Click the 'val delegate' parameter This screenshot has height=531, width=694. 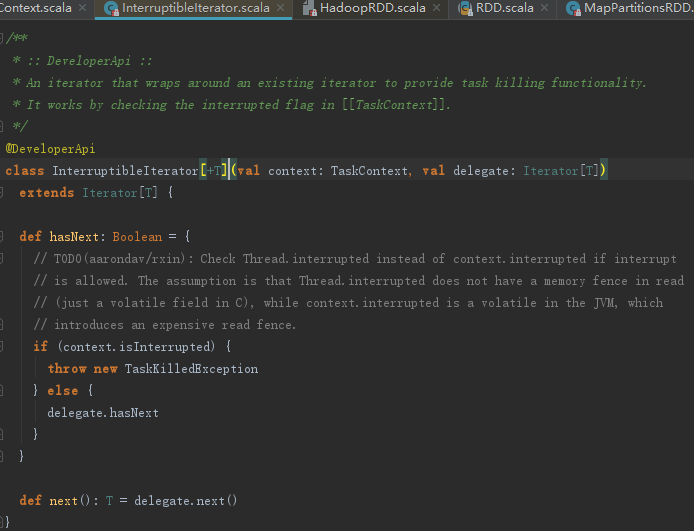465,171
